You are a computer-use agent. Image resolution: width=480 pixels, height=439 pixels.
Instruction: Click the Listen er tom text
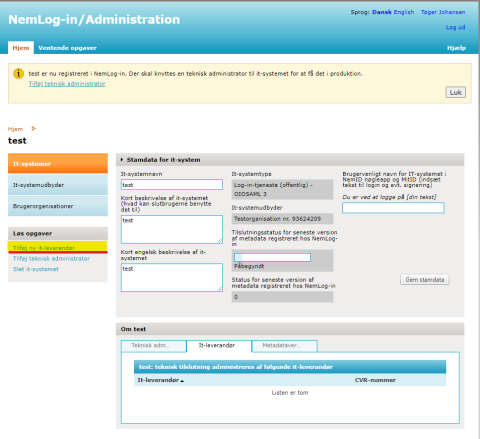290,393
